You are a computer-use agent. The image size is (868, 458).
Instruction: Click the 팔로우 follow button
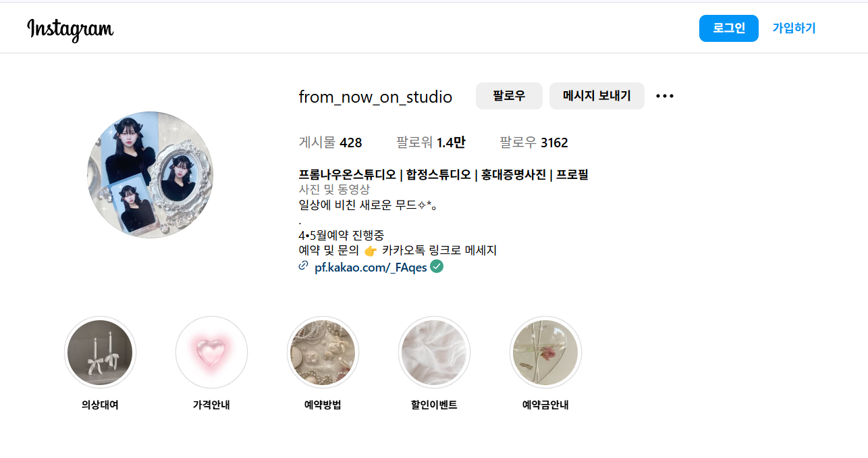[509, 96]
